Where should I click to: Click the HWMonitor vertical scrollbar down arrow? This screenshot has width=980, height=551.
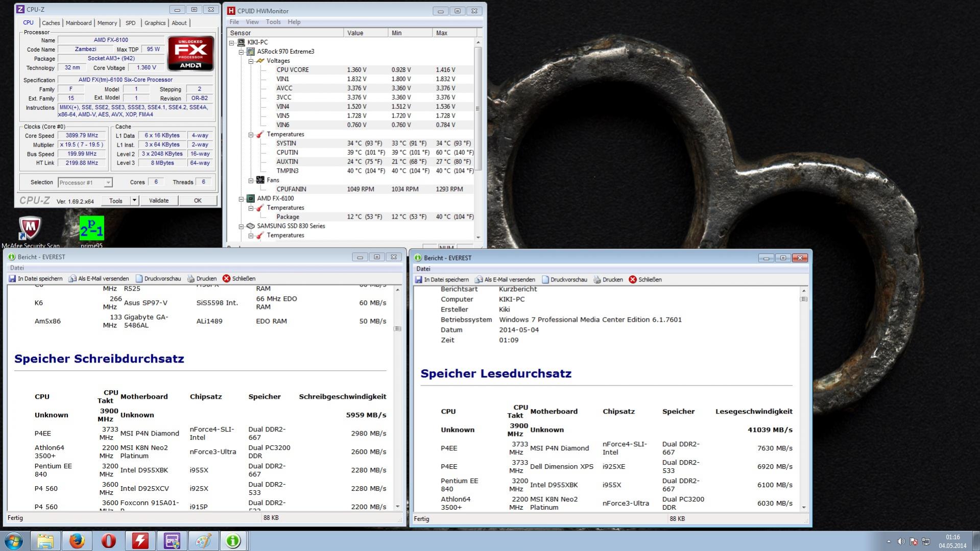(x=478, y=237)
